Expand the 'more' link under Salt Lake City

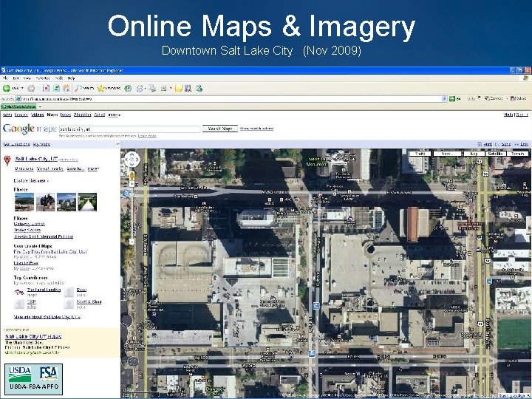tap(93, 168)
